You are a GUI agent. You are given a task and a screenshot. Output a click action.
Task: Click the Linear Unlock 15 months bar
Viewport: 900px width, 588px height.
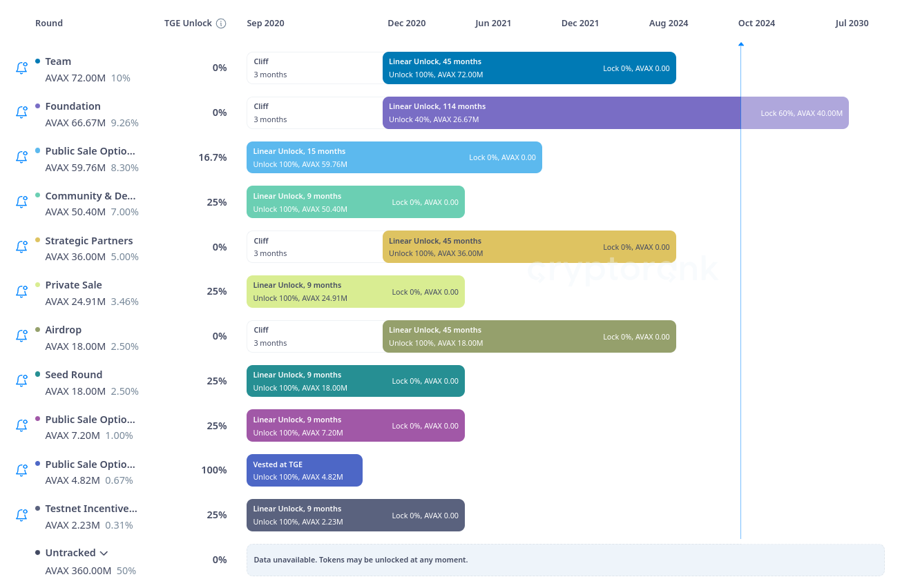pyautogui.click(x=394, y=157)
